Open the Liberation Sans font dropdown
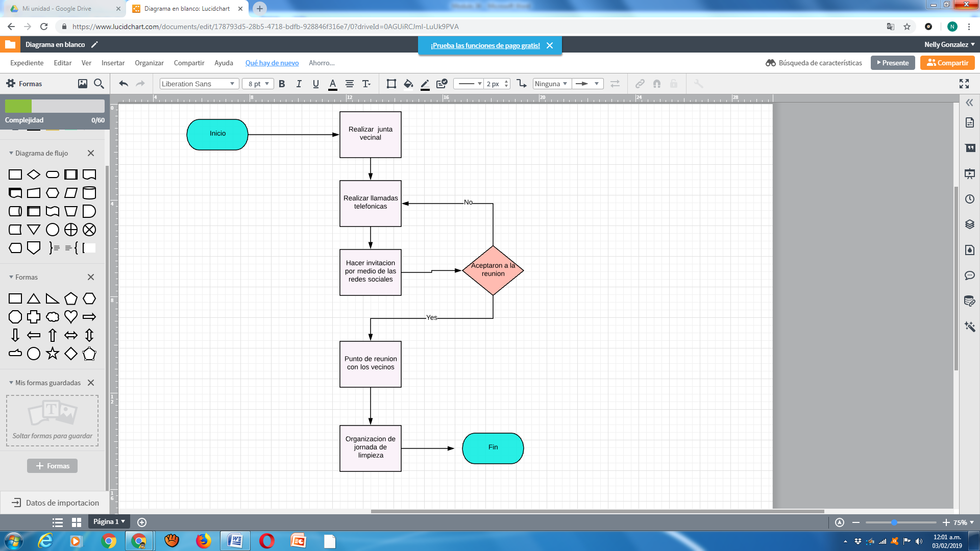The width and height of the screenshot is (980, 551). click(199, 84)
